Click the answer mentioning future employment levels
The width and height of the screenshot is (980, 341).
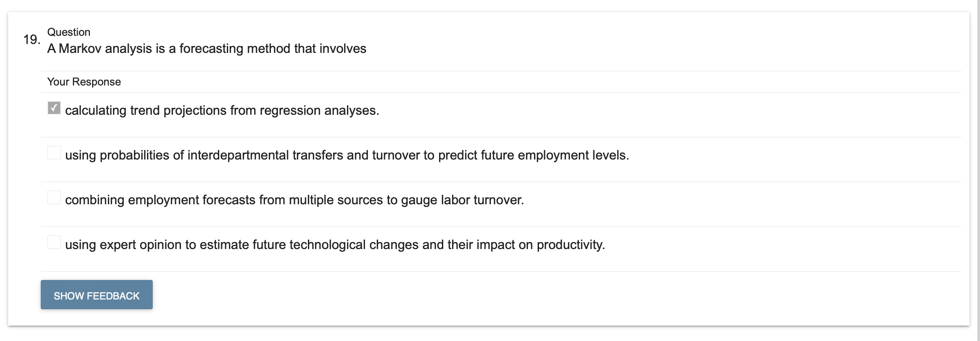coord(346,155)
